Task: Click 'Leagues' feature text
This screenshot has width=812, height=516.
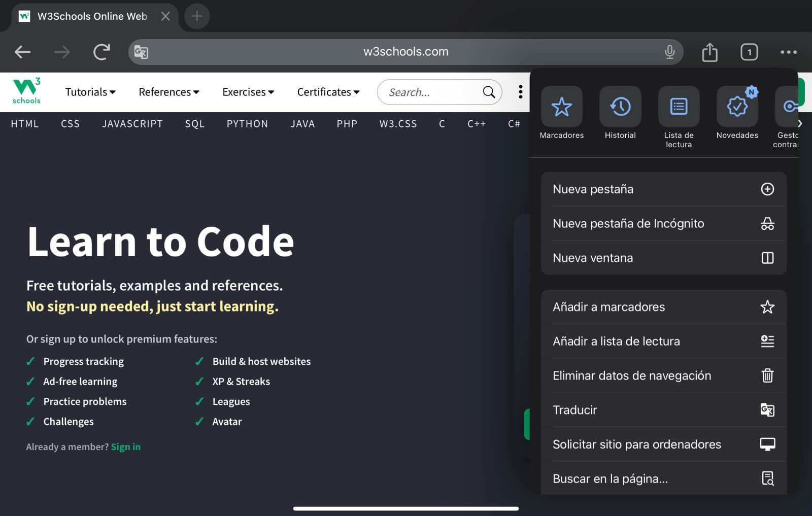Action: click(x=231, y=401)
